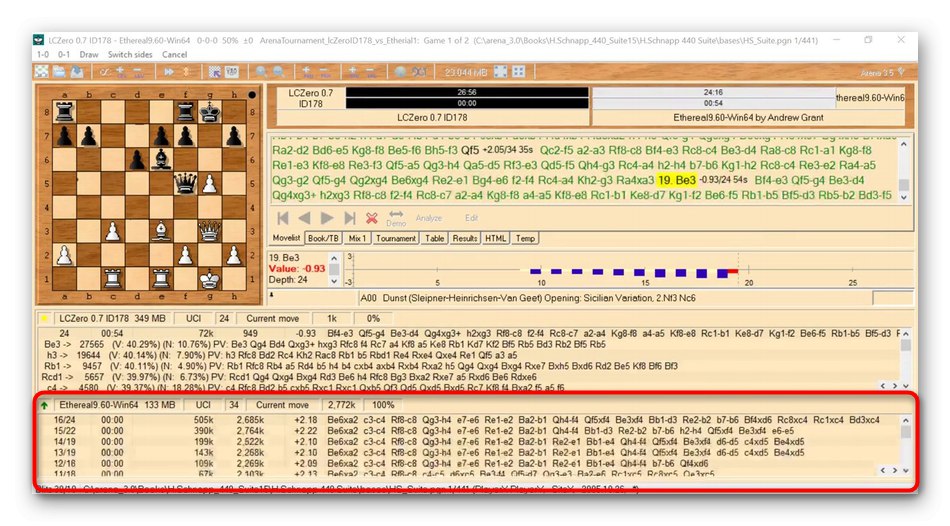
Task: Click the 1-0 result menu item
Action: click(43, 55)
